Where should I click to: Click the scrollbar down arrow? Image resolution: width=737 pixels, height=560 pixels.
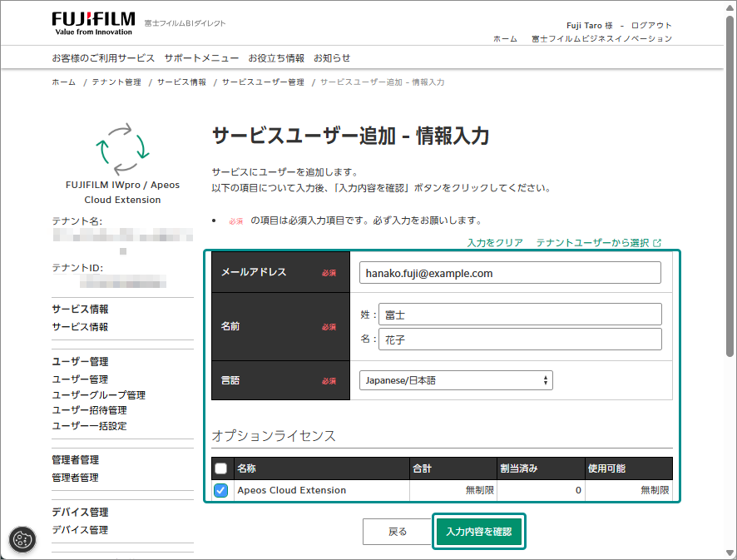pyautogui.click(x=730, y=553)
